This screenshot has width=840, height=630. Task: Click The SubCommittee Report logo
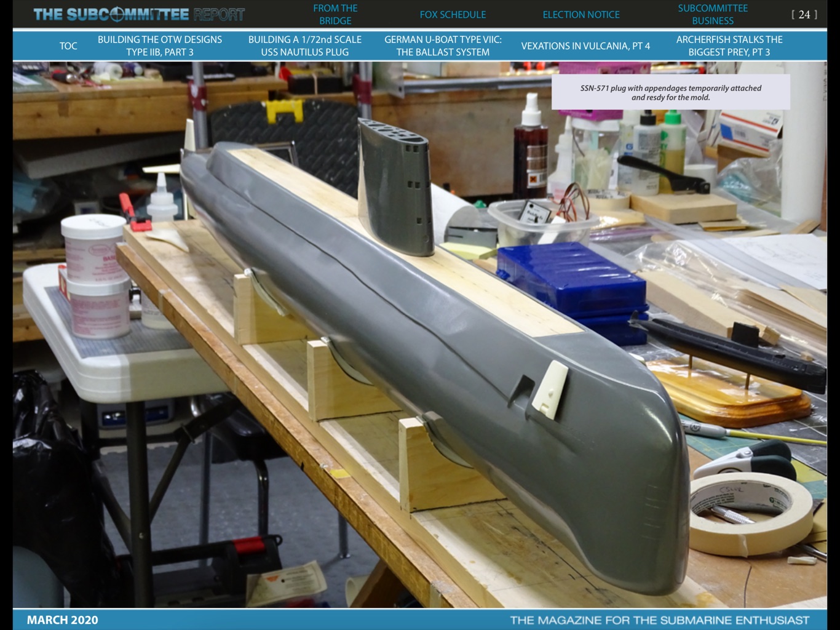tap(139, 14)
